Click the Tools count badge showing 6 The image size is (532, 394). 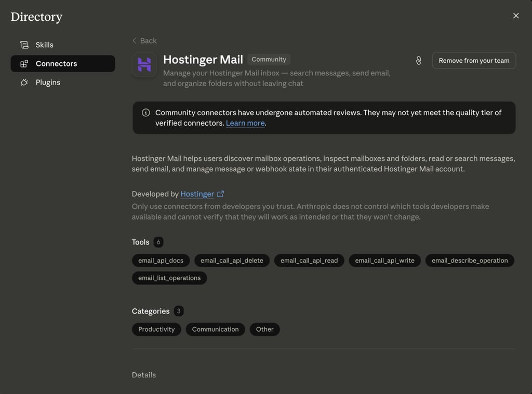(158, 242)
